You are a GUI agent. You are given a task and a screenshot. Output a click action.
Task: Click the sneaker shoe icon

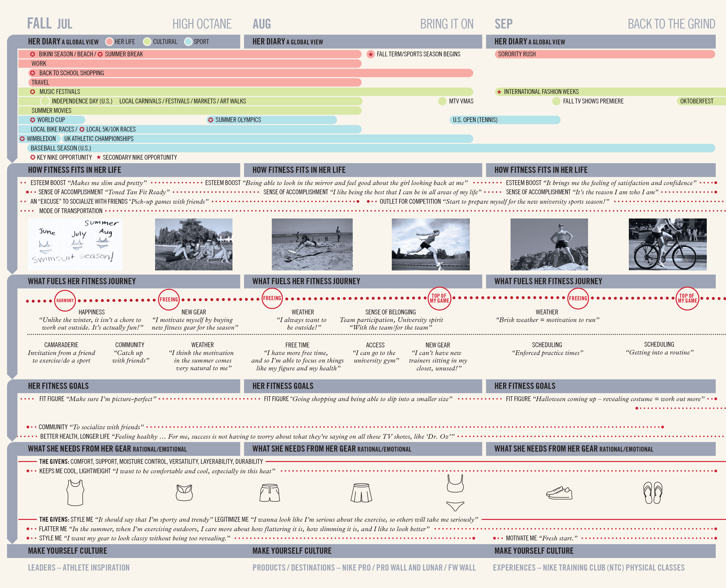(x=559, y=493)
